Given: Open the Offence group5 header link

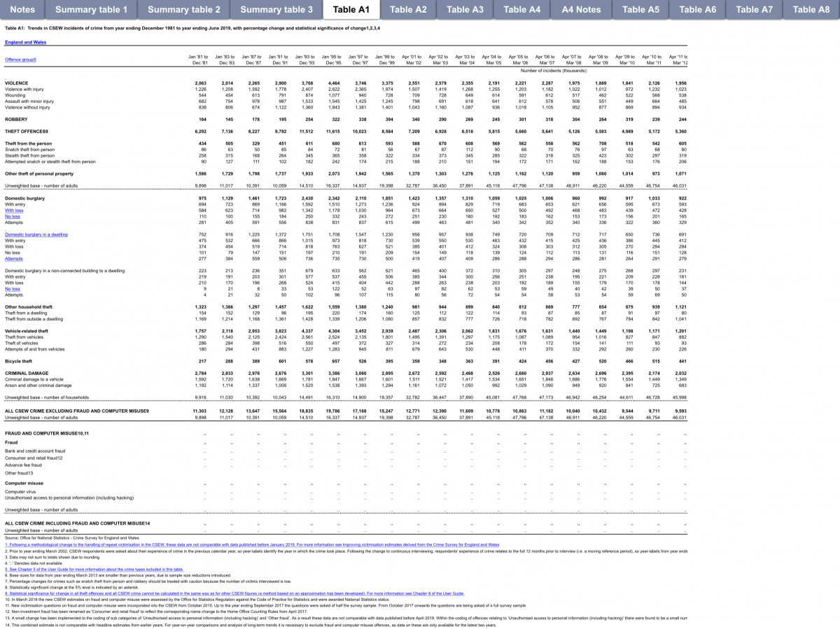Looking at the screenshot, I should coord(20,60).
